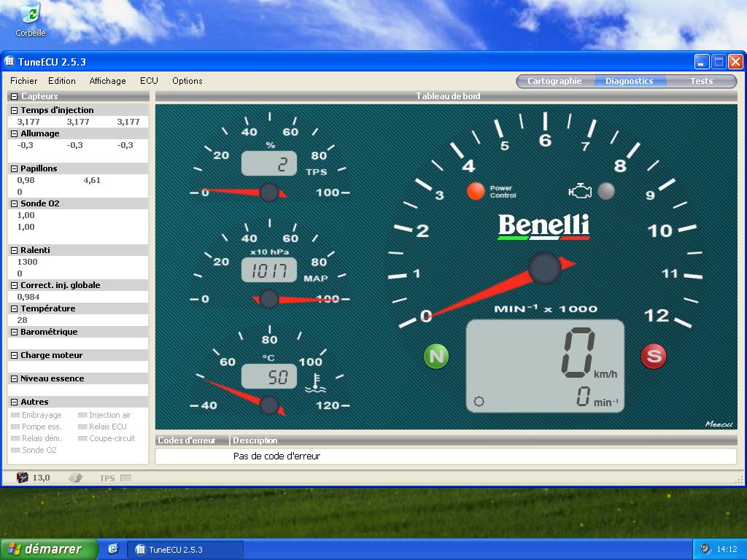Toggle the Relais ECU indicator

82,427
